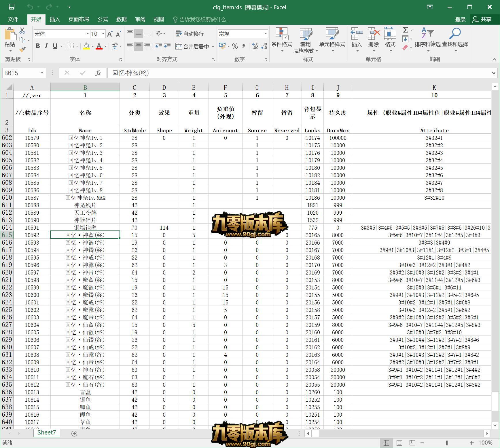
Task: Open the 宋体 font name dropdown
Action: [88, 34]
